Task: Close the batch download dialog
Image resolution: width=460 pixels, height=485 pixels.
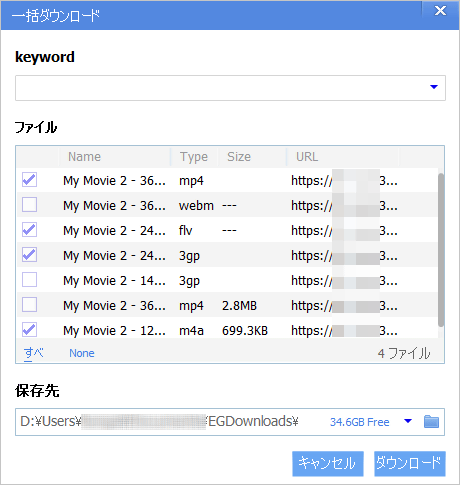Action: [x=440, y=11]
